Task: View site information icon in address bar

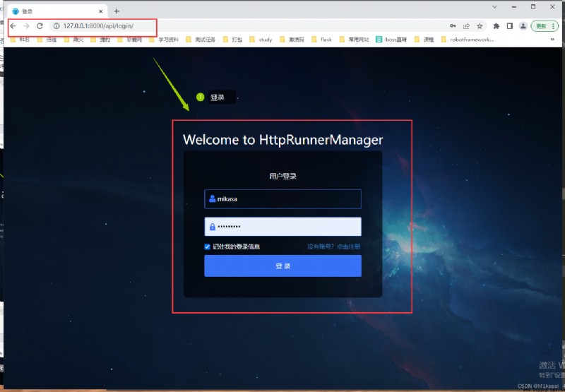Action: [x=56, y=26]
